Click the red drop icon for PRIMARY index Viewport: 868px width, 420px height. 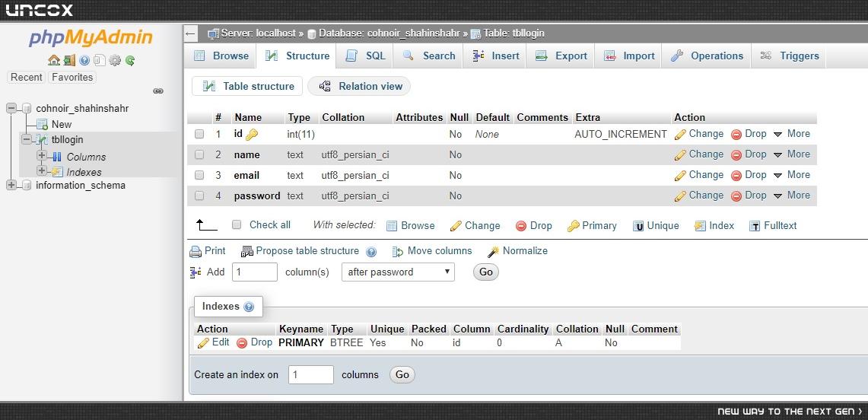(x=242, y=343)
